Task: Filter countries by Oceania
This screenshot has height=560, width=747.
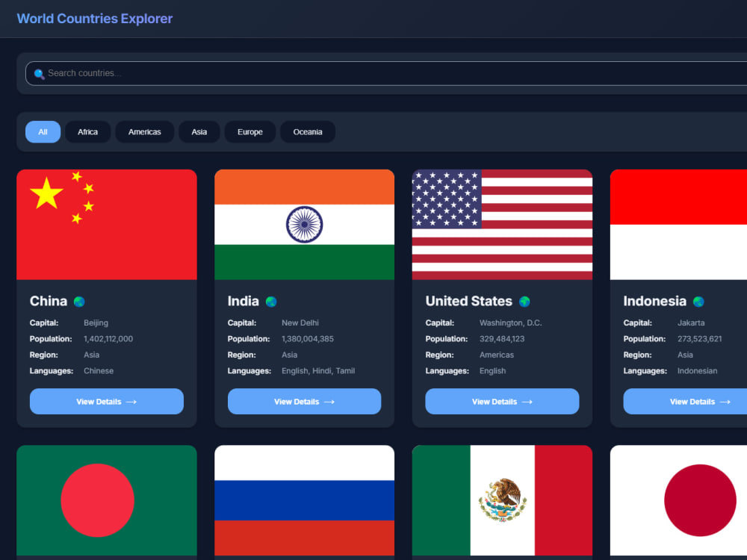Action: pyautogui.click(x=308, y=132)
